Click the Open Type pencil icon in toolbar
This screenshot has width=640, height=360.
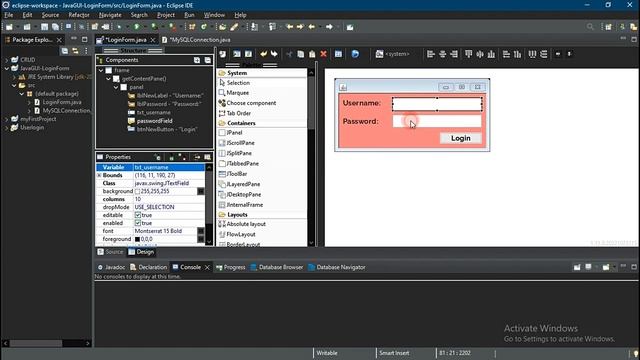pyautogui.click(x=234, y=27)
